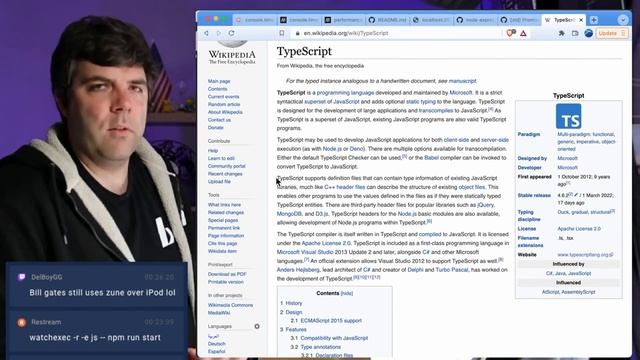Open the Random article sidebar link
This screenshot has width=640, height=360.
224,104
